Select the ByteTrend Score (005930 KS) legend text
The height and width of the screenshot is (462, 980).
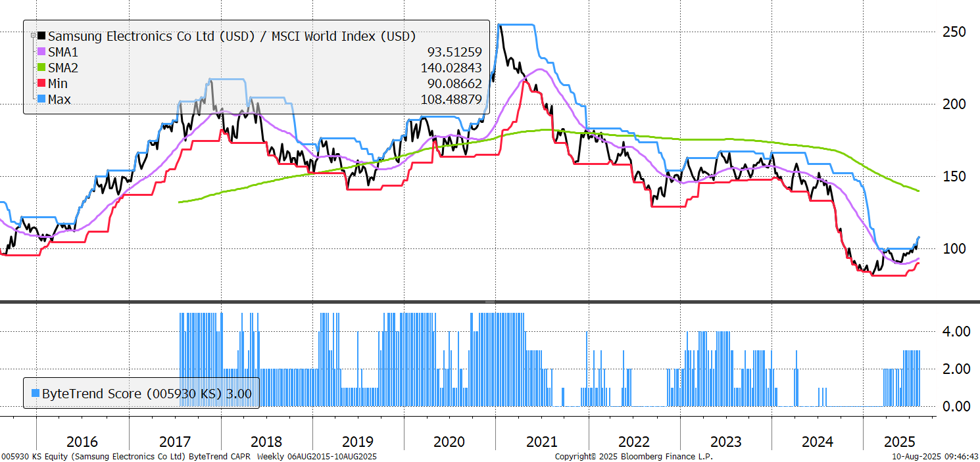click(132, 394)
